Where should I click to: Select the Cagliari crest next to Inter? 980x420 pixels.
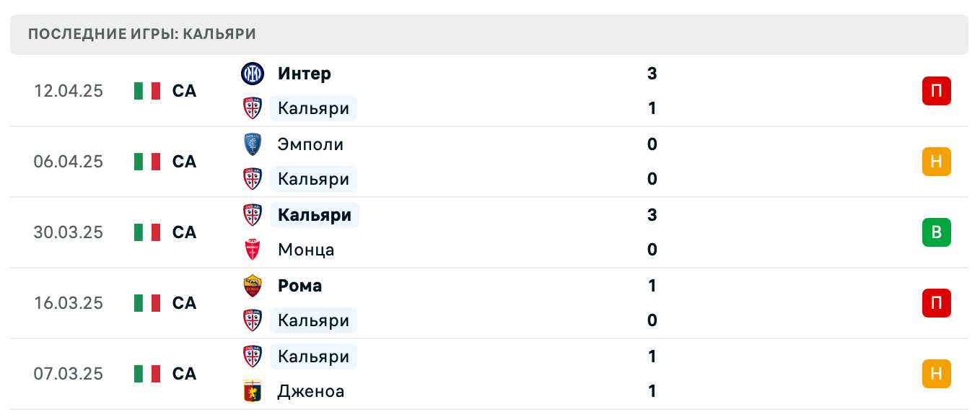[x=253, y=108]
